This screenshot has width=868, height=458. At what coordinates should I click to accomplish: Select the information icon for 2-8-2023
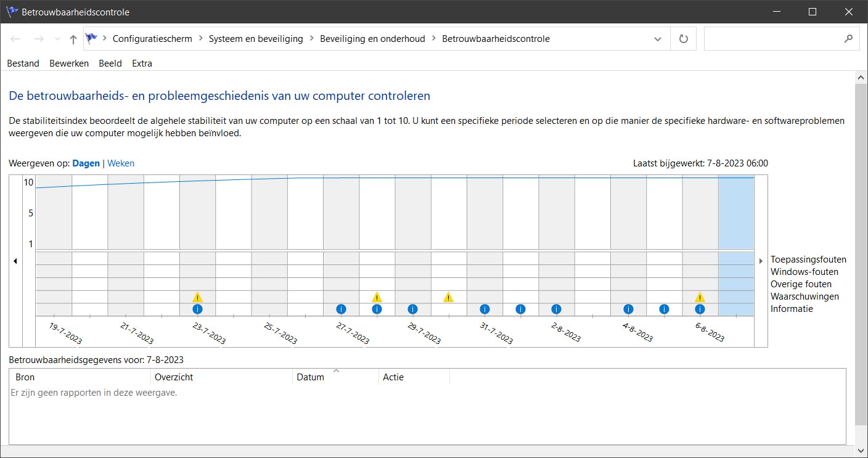coord(556,309)
